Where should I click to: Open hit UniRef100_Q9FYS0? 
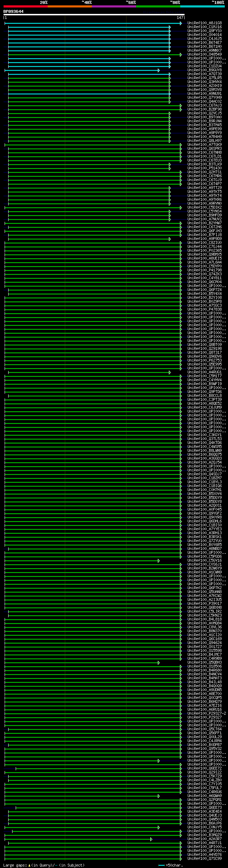click(x=204, y=31)
